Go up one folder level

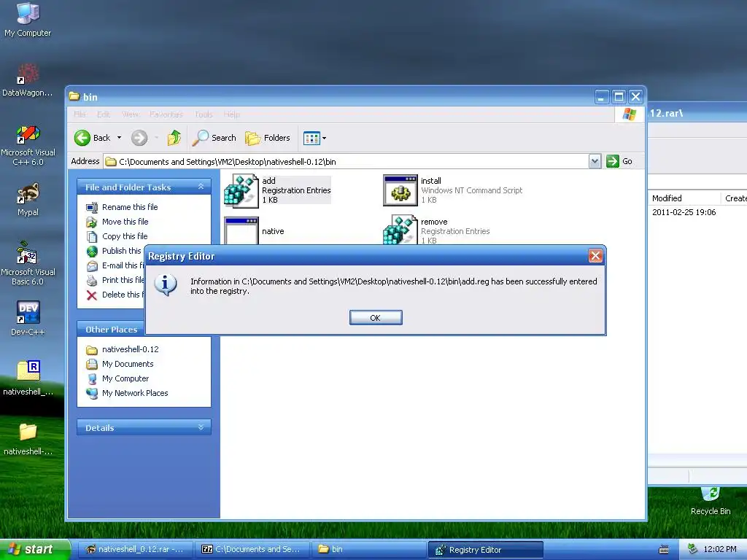(174, 138)
